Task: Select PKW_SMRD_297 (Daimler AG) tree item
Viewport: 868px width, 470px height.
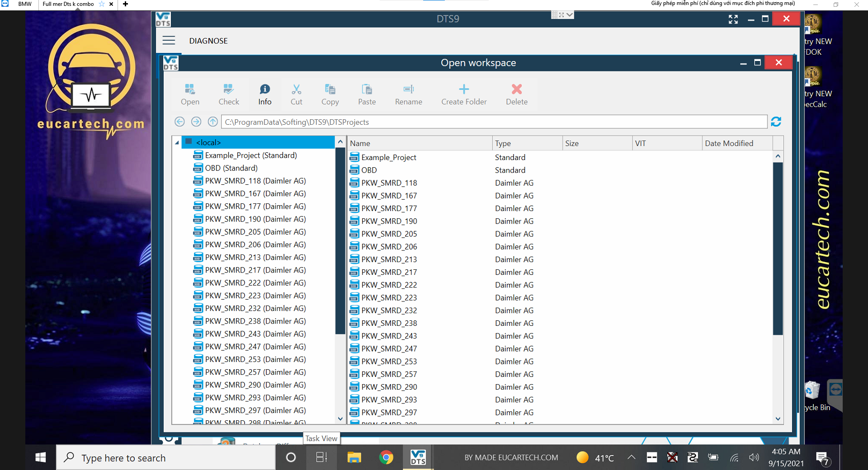Action: tap(255, 410)
